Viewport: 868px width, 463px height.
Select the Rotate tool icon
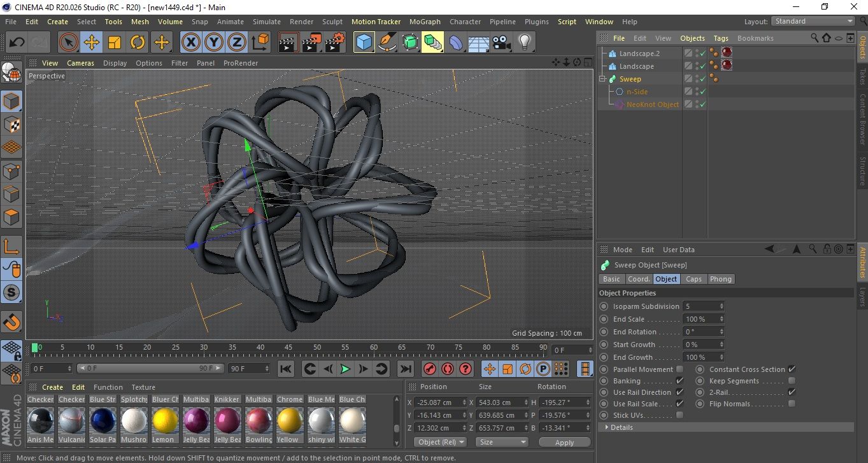pos(138,43)
